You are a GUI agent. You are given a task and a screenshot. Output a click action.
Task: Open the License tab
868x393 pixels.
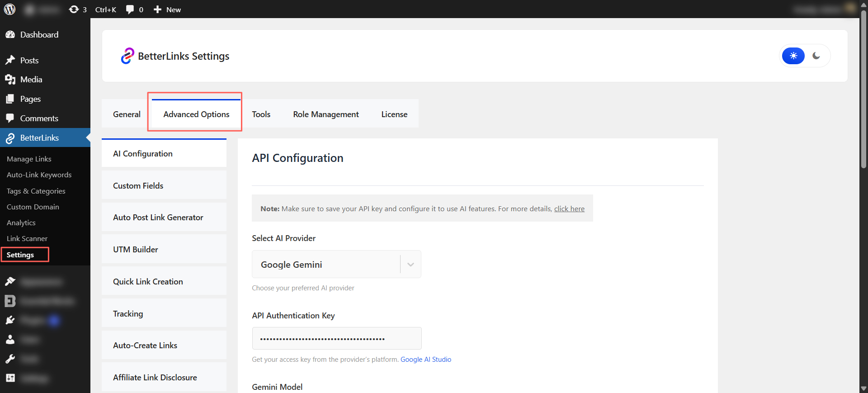point(394,114)
